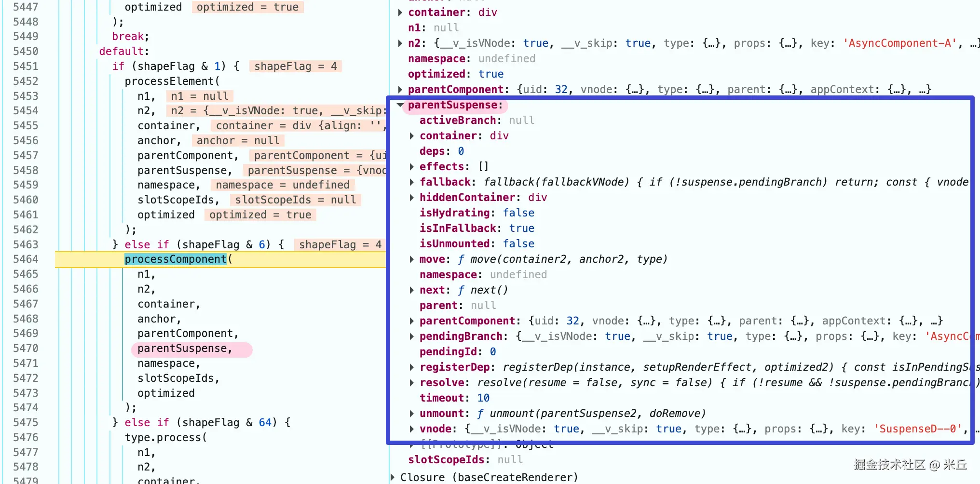Click inline value 'shapeFlag = 4' on line 5451
Viewport: 980px width, 484px height.
tap(295, 66)
